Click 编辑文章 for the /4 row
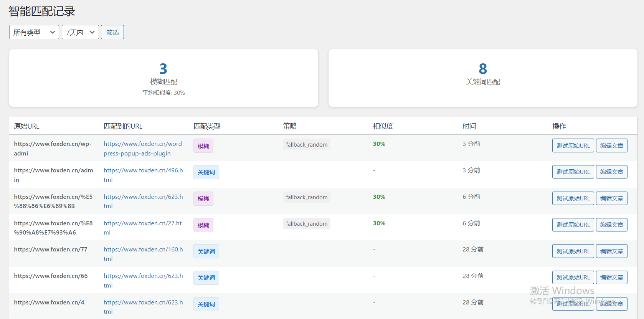 click(612, 304)
